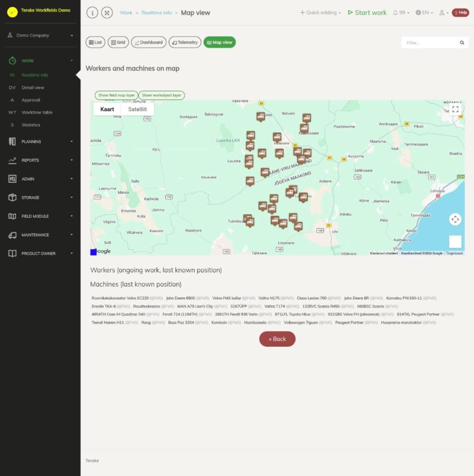Viewport: 474px width, 476px height.
Task: Select machine Volkswagen Tiguan
Action: [301, 323]
